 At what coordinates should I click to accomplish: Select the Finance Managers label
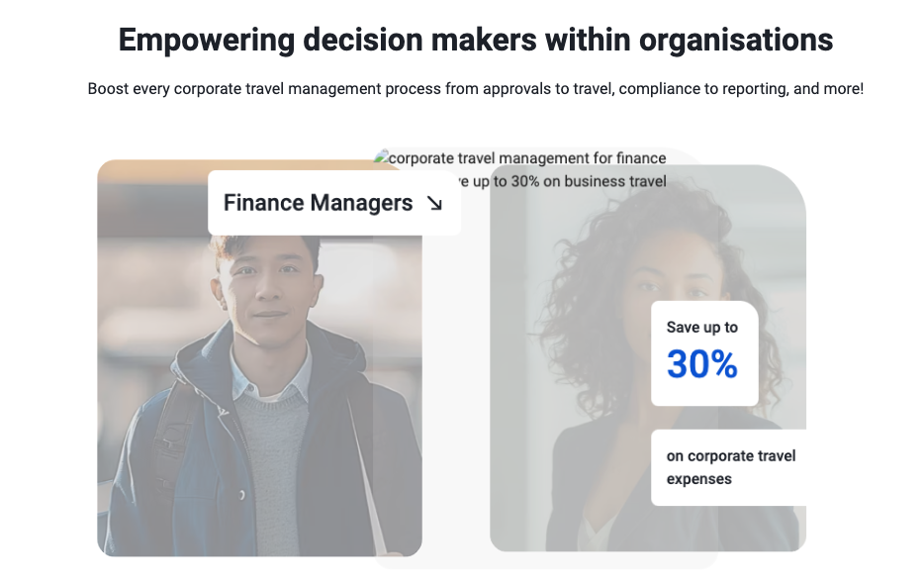point(318,203)
